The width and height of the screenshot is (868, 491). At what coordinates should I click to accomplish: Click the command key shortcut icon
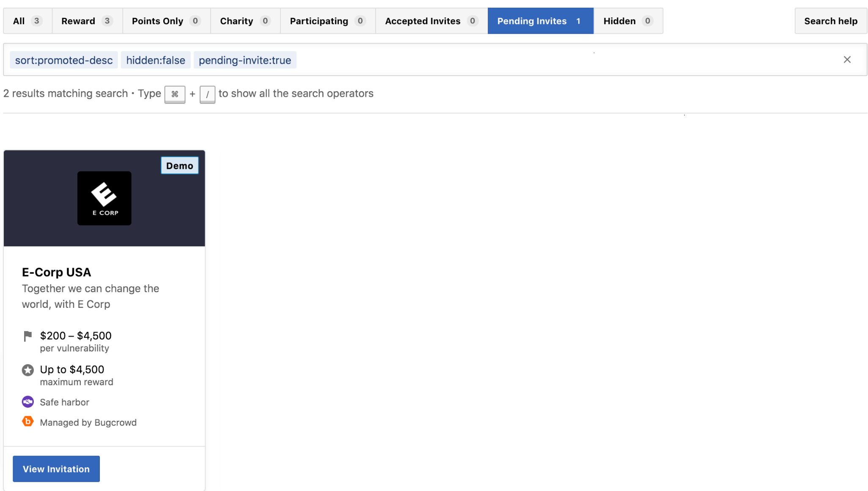[175, 94]
